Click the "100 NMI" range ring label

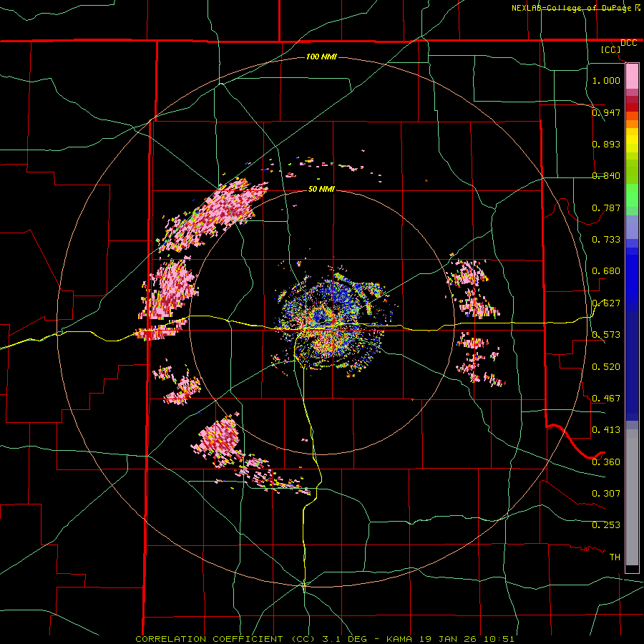(321, 57)
